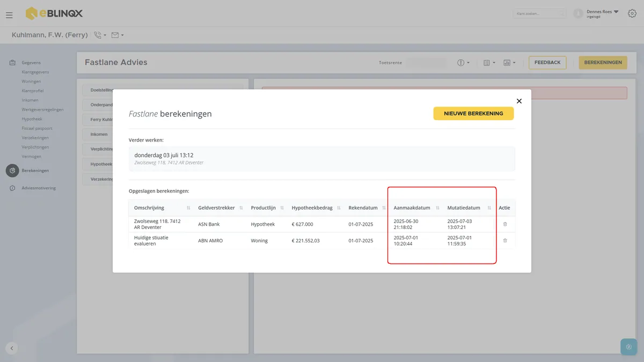The image size is (644, 362).
Task: Close the Fastlane berekeningen dialog
Action: [x=519, y=101]
